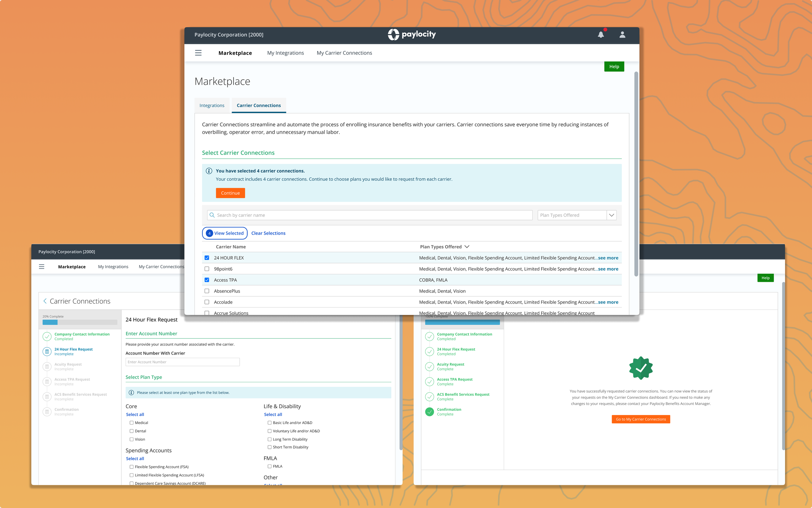Expand see more for Accolade plan types

pyautogui.click(x=608, y=302)
